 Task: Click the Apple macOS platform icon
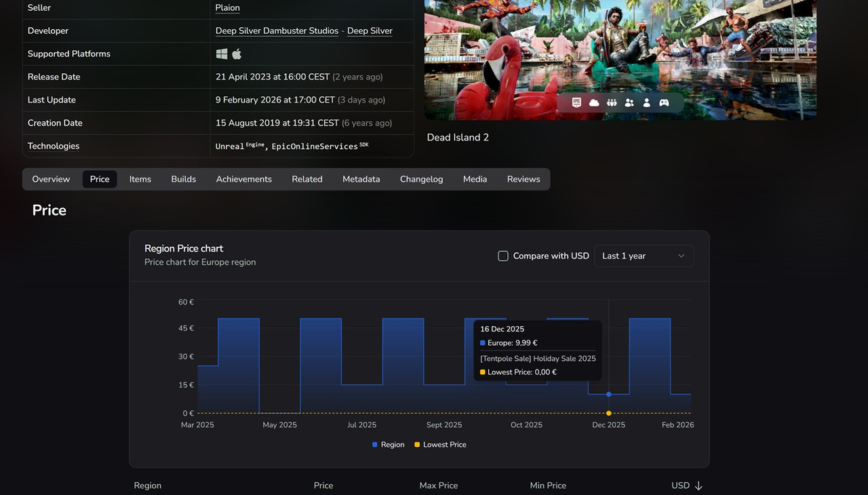click(x=237, y=54)
